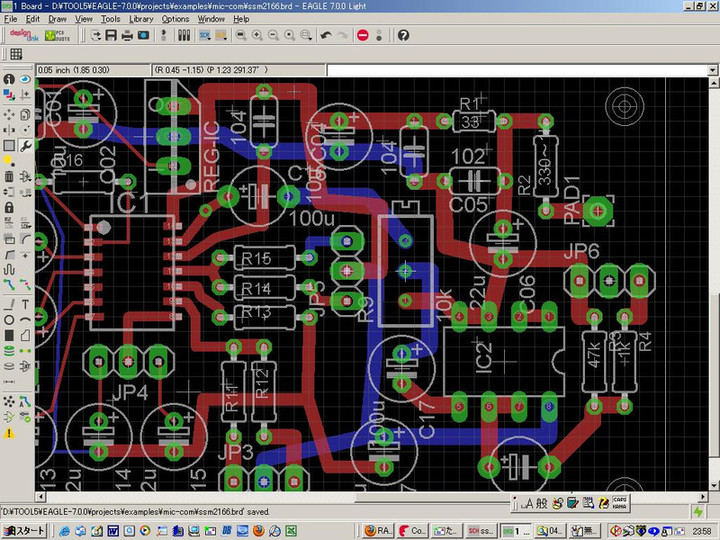Open the Options menu

point(175,19)
